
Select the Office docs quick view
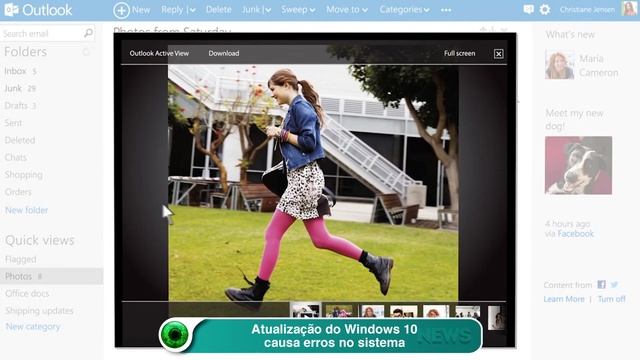27,293
